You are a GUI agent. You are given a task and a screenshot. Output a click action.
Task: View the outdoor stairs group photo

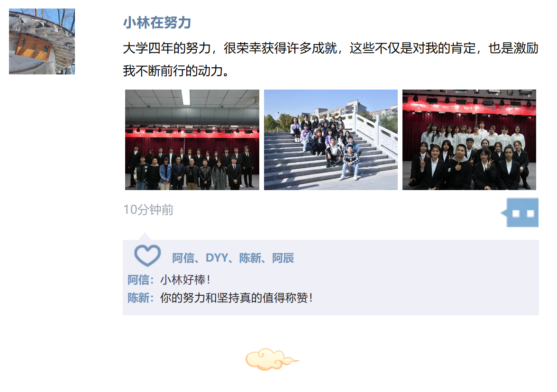pyautogui.click(x=331, y=140)
